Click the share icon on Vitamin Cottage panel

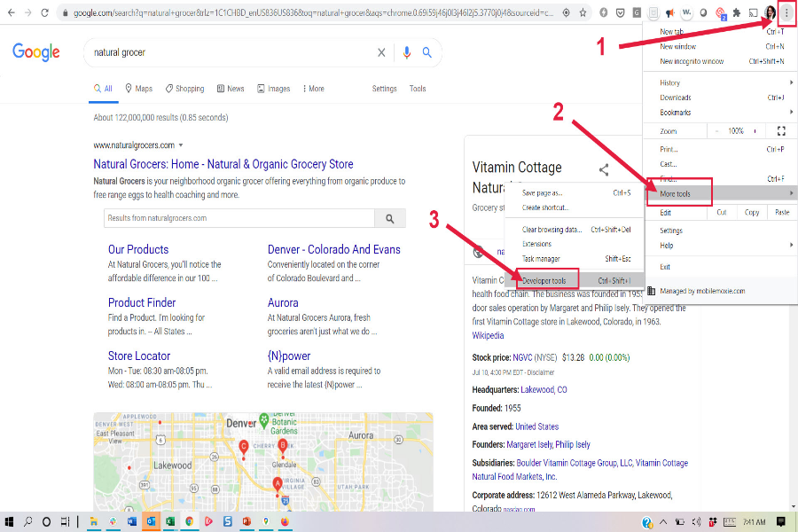pyautogui.click(x=604, y=168)
